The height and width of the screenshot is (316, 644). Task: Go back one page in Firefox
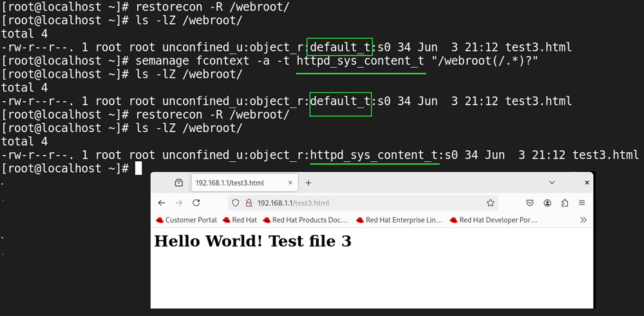[162, 203]
